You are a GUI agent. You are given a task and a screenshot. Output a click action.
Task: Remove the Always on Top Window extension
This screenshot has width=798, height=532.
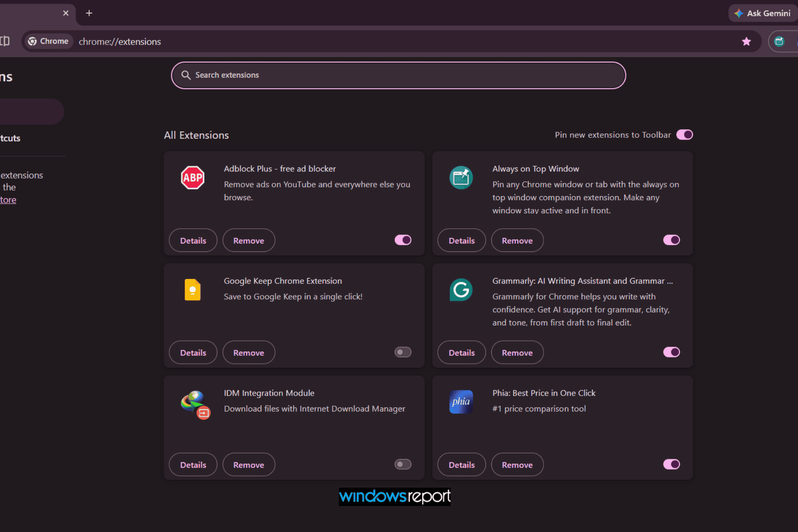point(517,241)
